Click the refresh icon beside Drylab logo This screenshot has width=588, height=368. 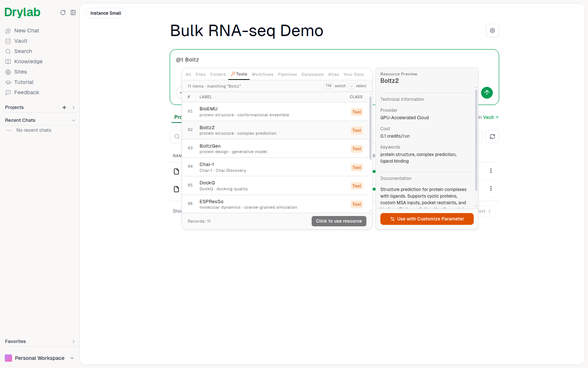(x=63, y=13)
